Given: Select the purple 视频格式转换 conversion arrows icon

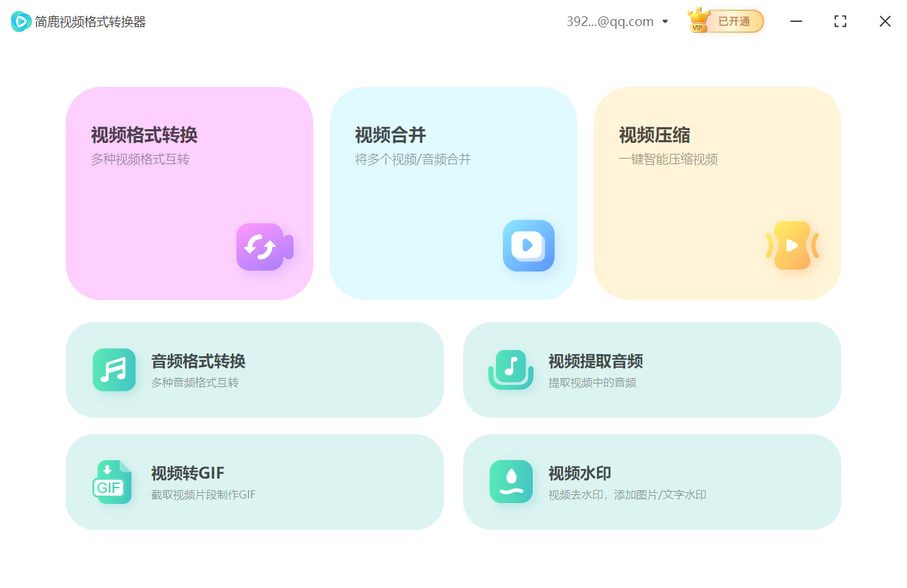Looking at the screenshot, I should click(264, 247).
